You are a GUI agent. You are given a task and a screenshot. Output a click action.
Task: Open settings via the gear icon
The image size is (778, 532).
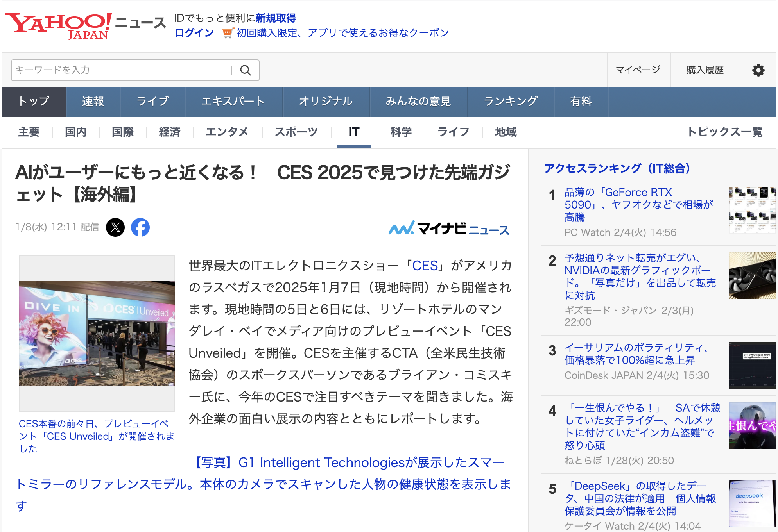pos(758,70)
